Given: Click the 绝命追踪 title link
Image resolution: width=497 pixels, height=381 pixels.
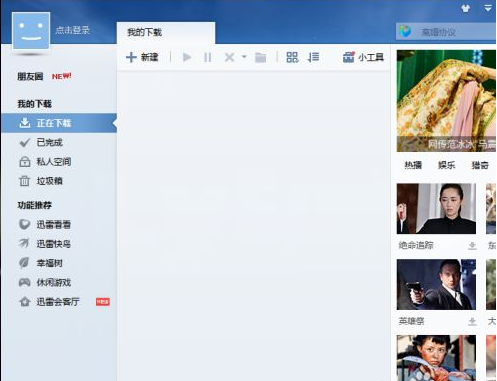Looking at the screenshot, I should pyautogui.click(x=416, y=245).
